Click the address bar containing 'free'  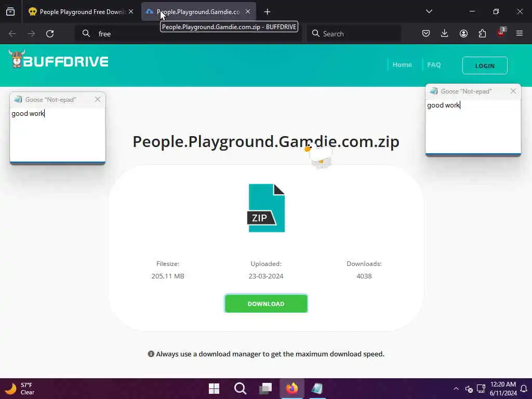(188, 34)
